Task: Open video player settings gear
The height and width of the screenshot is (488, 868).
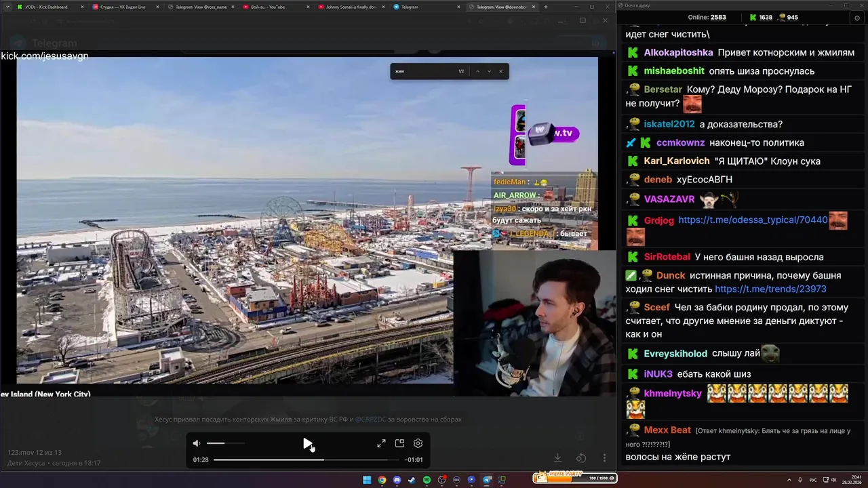Action: pyautogui.click(x=418, y=443)
